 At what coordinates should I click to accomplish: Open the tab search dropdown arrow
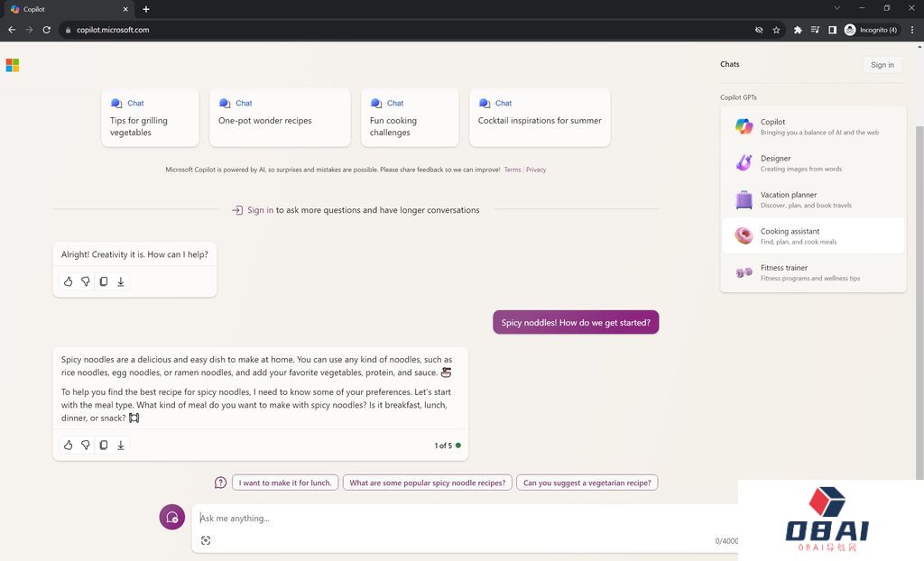(836, 9)
